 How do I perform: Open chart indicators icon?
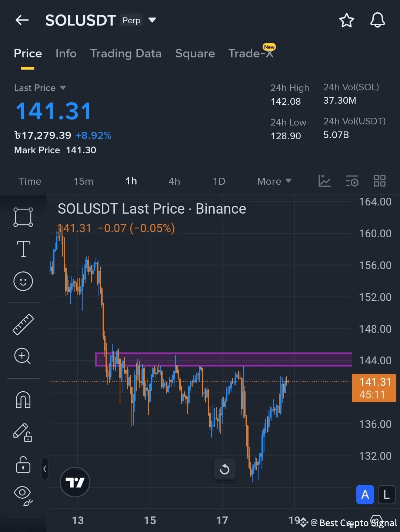coord(324,181)
